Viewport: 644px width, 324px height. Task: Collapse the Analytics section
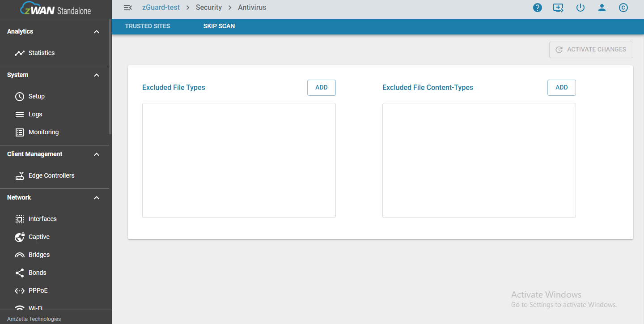[97, 32]
